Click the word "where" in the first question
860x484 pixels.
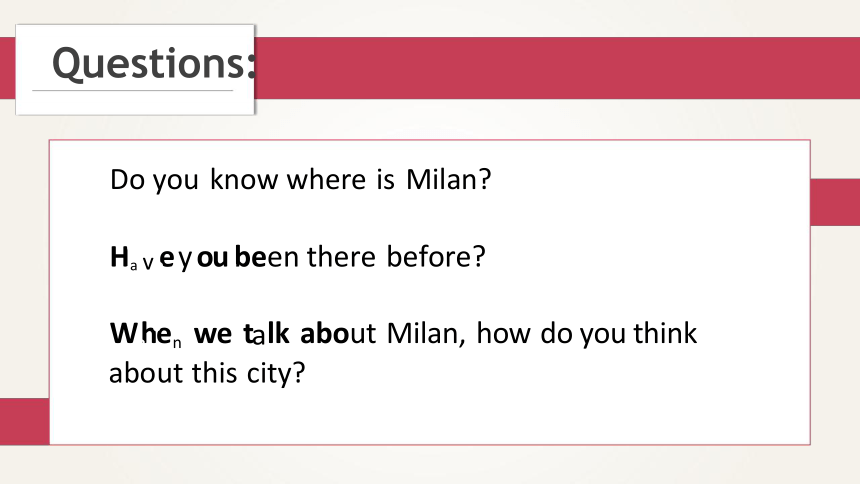coord(326,180)
